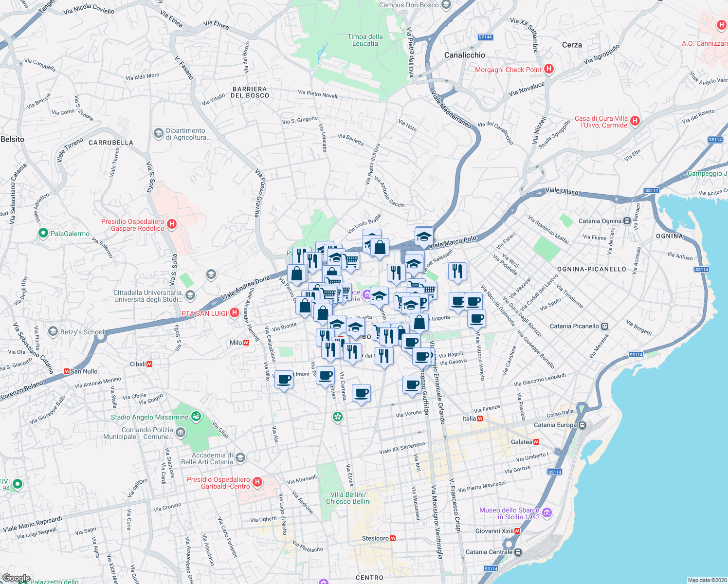Select the Stadio Angelo Massimino stadium icon

[196, 417]
